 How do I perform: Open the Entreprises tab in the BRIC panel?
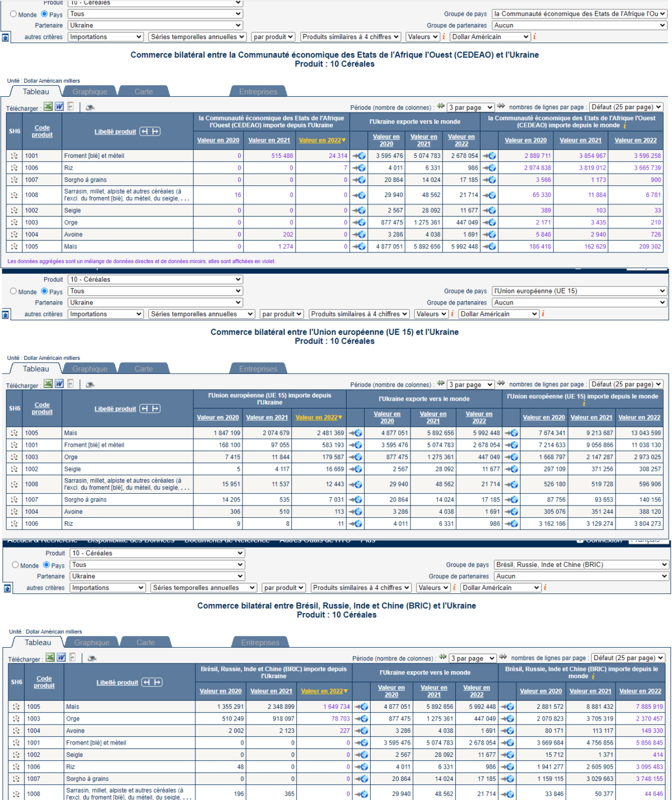click(260, 643)
